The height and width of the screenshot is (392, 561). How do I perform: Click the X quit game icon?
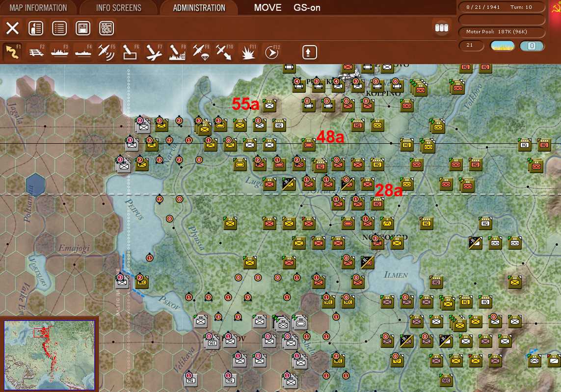pos(13,28)
